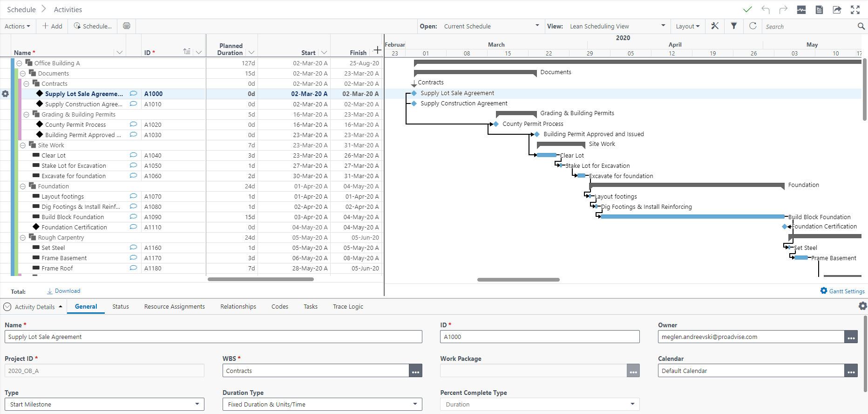Open comment bubble for County Permit Process
The width and height of the screenshot is (868, 414).
133,124
